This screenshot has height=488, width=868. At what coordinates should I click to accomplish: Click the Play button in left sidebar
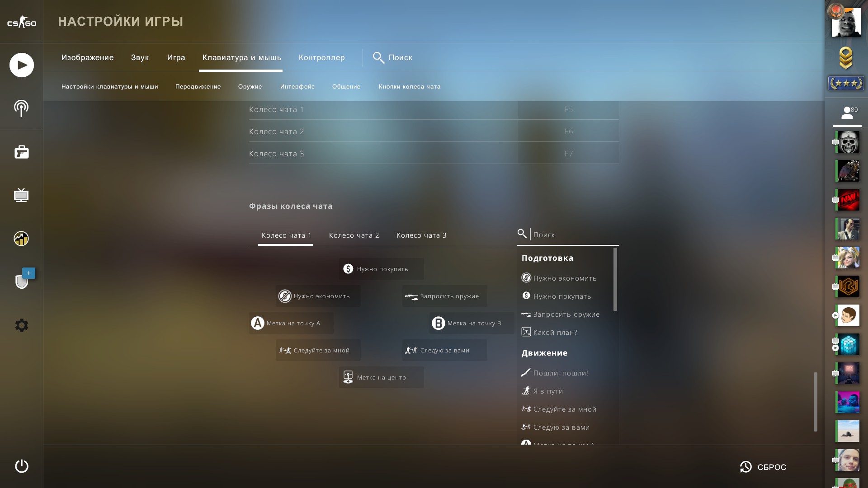(21, 65)
